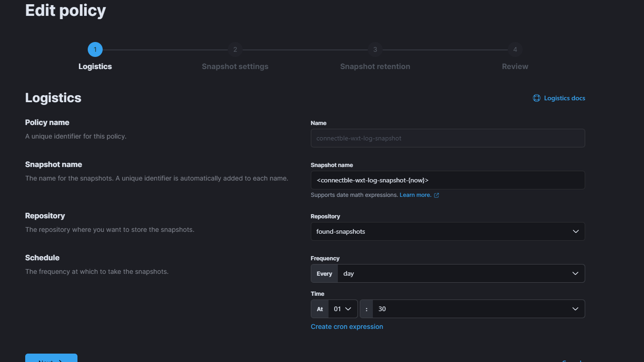Click the Create cron expression link
This screenshot has width=644, height=362.
pyautogui.click(x=347, y=327)
